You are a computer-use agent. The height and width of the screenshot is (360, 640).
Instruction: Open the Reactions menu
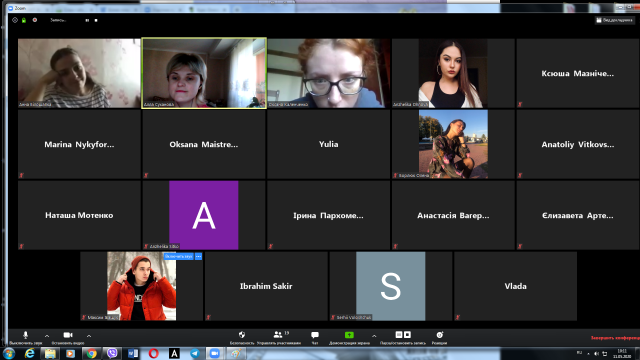click(x=440, y=337)
